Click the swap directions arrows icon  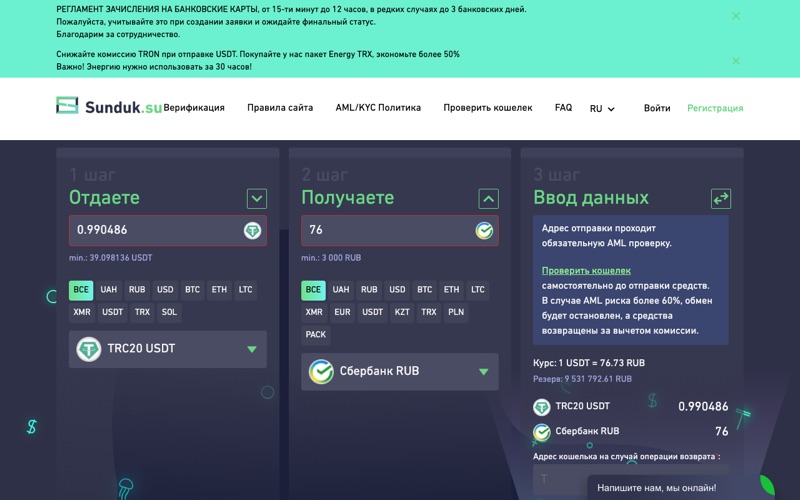click(720, 198)
